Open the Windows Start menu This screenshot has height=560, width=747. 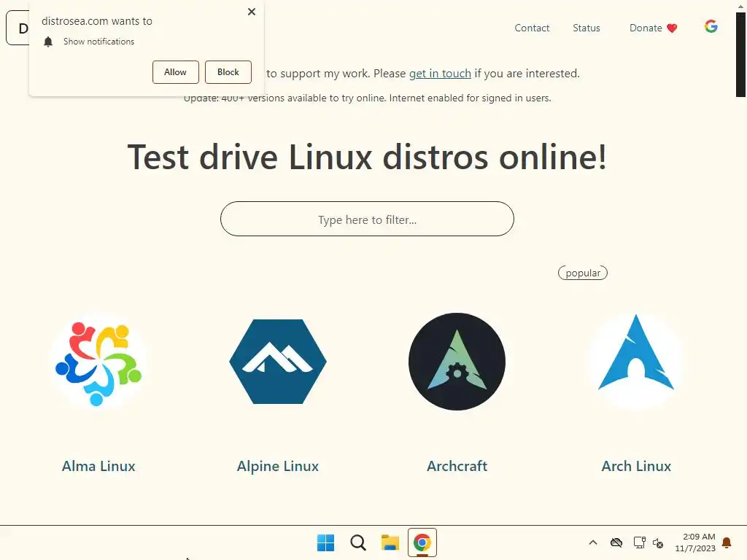point(326,542)
